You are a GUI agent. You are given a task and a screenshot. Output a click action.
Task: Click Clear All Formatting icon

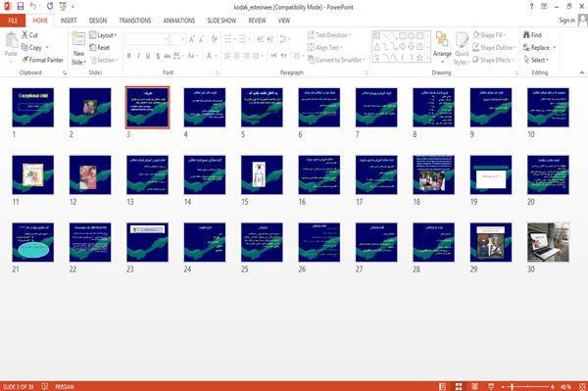click(214, 39)
